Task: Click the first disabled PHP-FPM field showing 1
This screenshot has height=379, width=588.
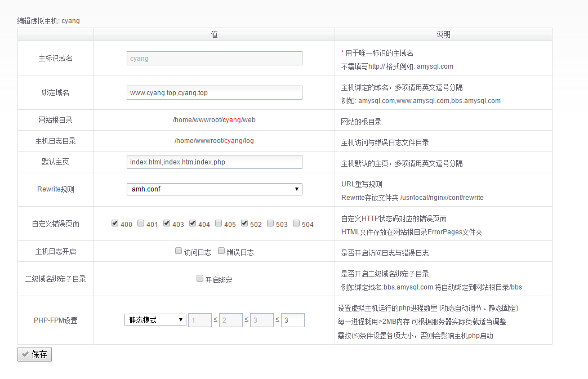Action: coord(200,320)
